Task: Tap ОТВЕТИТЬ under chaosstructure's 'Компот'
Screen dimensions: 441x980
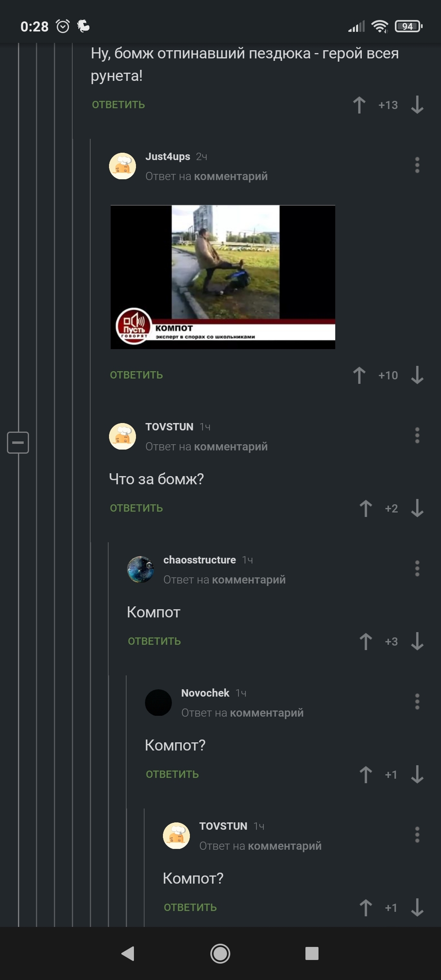Action: coord(154,641)
